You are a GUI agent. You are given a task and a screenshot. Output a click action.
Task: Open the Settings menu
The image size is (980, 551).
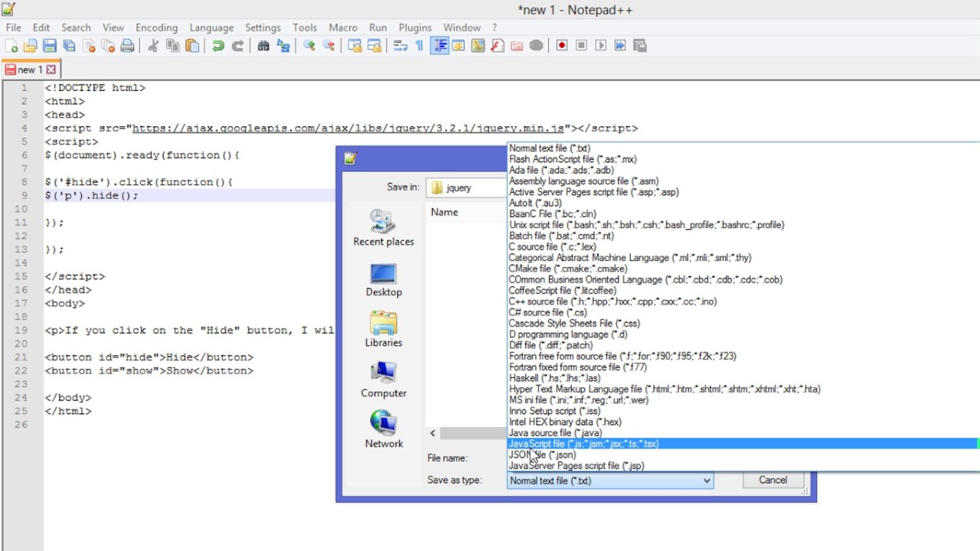(x=263, y=28)
